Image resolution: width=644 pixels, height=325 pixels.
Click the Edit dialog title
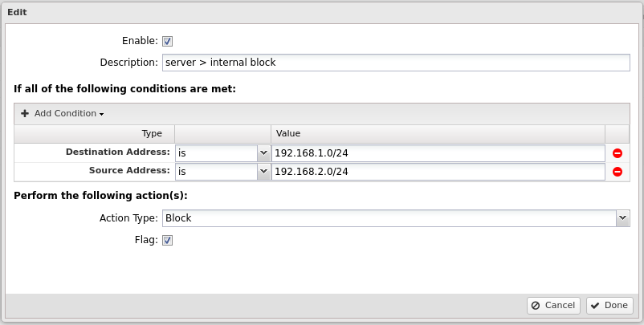coord(17,12)
